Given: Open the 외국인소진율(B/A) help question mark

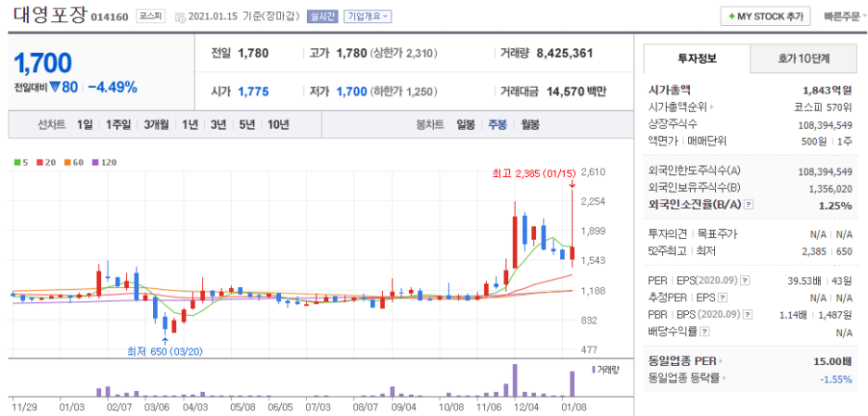Looking at the screenshot, I should 748,205.
